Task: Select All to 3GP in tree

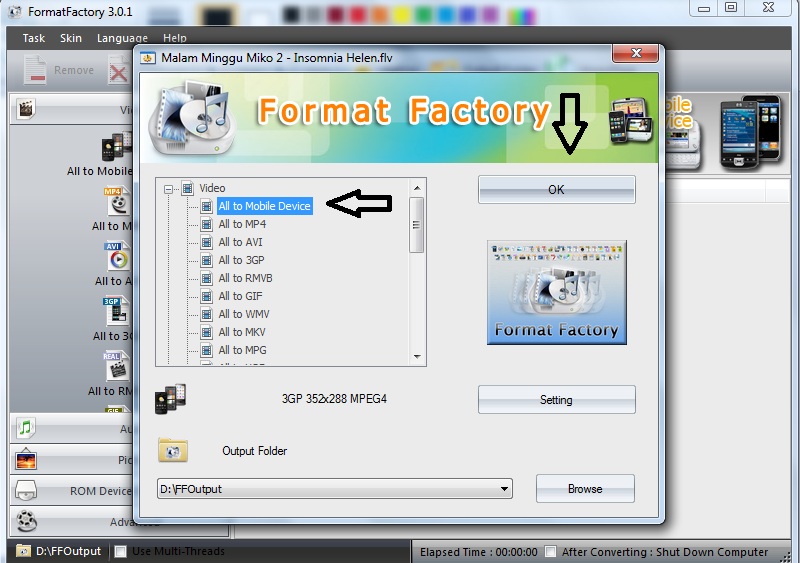Action: click(x=241, y=260)
